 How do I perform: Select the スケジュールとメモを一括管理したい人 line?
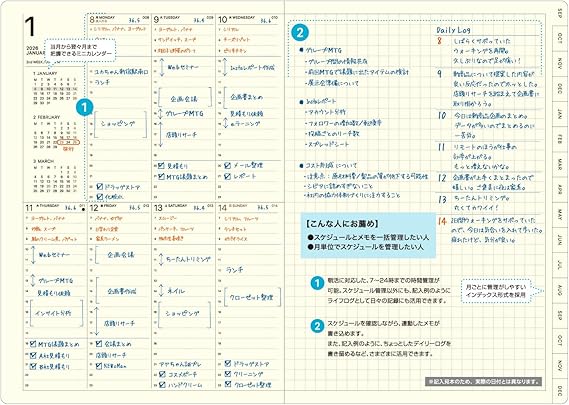368,237
